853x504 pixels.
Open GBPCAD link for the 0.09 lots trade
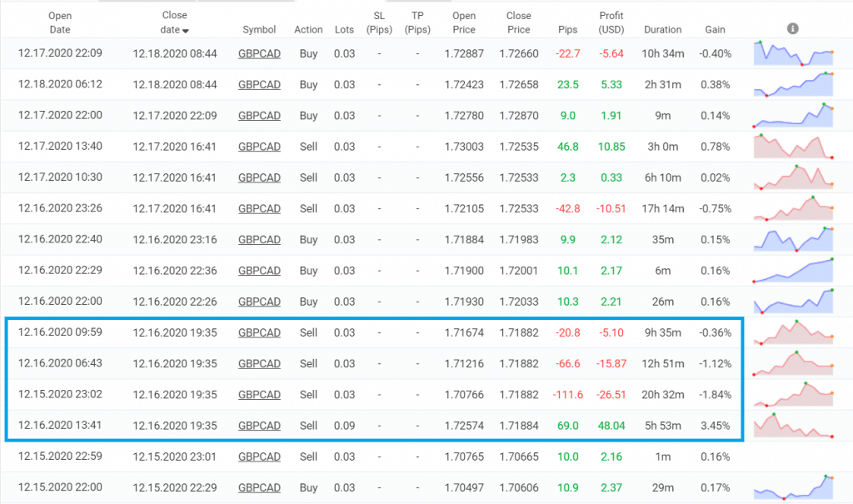pos(259,426)
